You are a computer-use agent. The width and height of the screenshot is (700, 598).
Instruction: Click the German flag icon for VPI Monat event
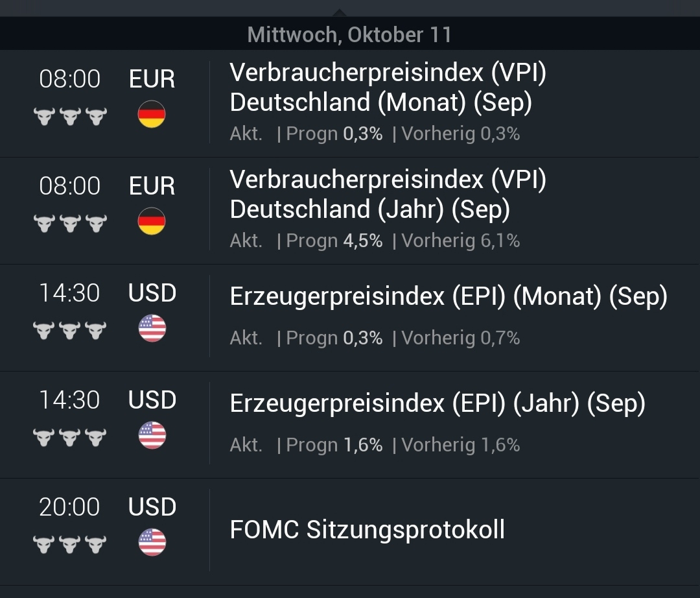[151, 114]
